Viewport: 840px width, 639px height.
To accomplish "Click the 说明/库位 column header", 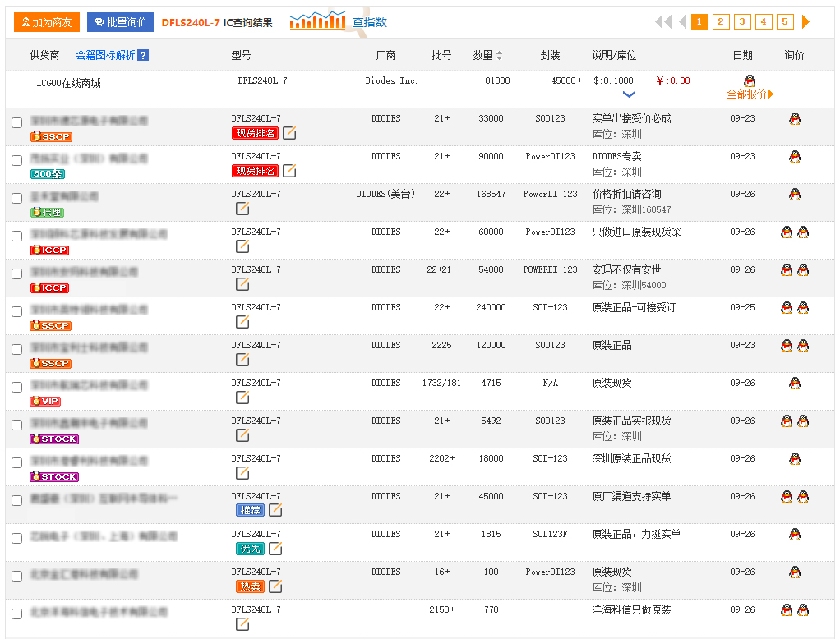I will click(615, 55).
